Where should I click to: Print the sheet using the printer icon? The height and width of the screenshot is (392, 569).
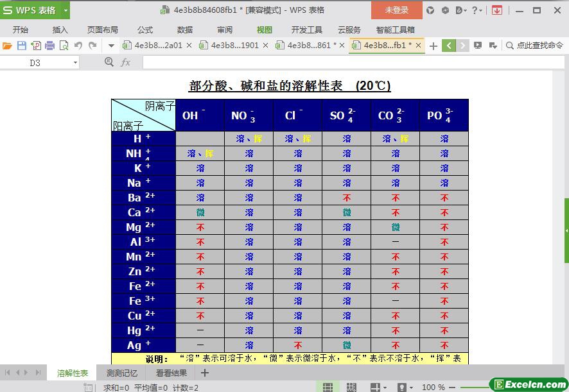(49, 46)
